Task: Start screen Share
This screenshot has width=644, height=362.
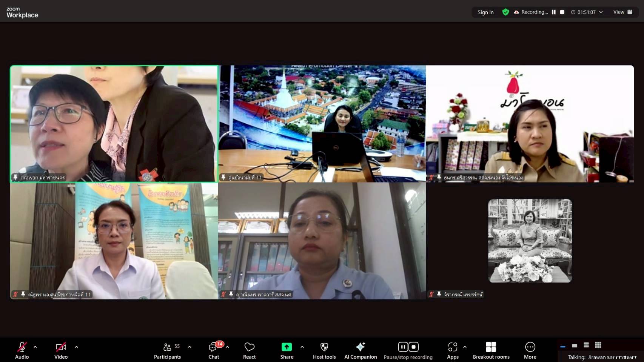Action: coord(287,350)
